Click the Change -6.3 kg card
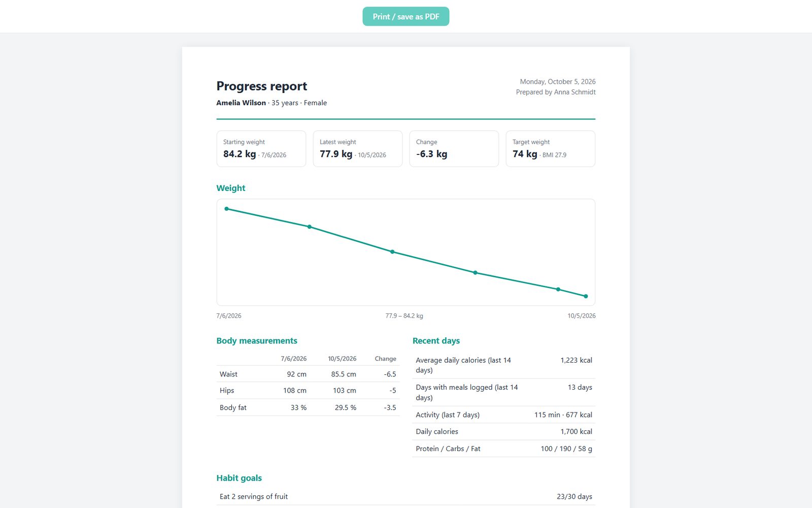The image size is (812, 508). (x=454, y=149)
